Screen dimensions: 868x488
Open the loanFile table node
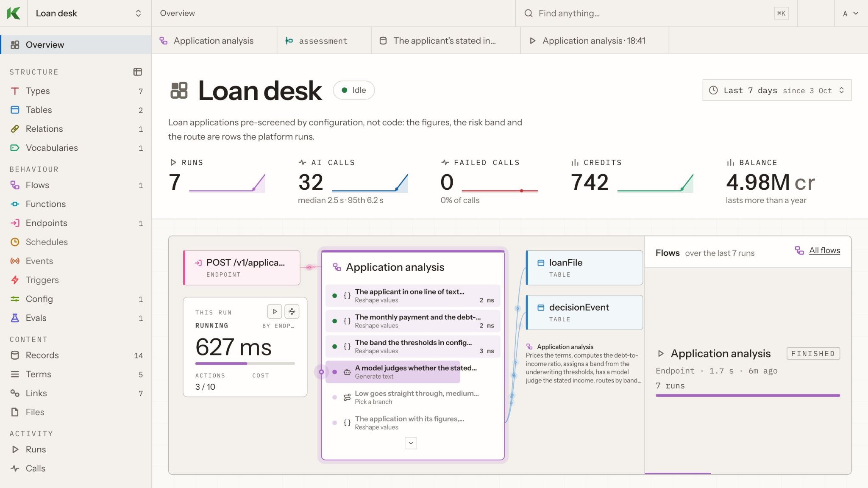coord(584,268)
